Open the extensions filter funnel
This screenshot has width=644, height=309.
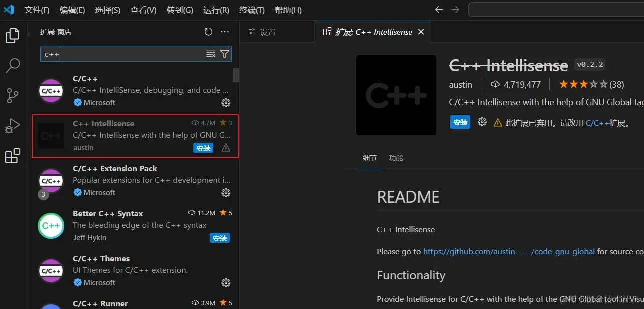(x=225, y=54)
